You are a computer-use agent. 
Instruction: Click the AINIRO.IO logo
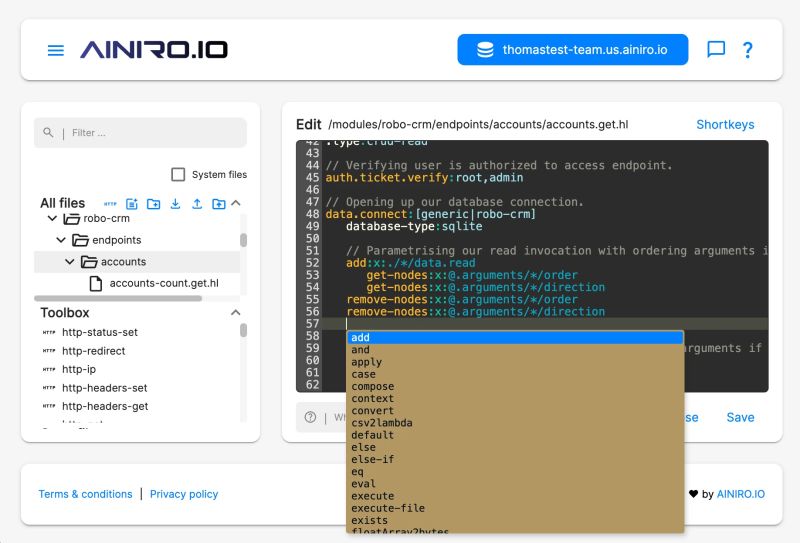154,50
